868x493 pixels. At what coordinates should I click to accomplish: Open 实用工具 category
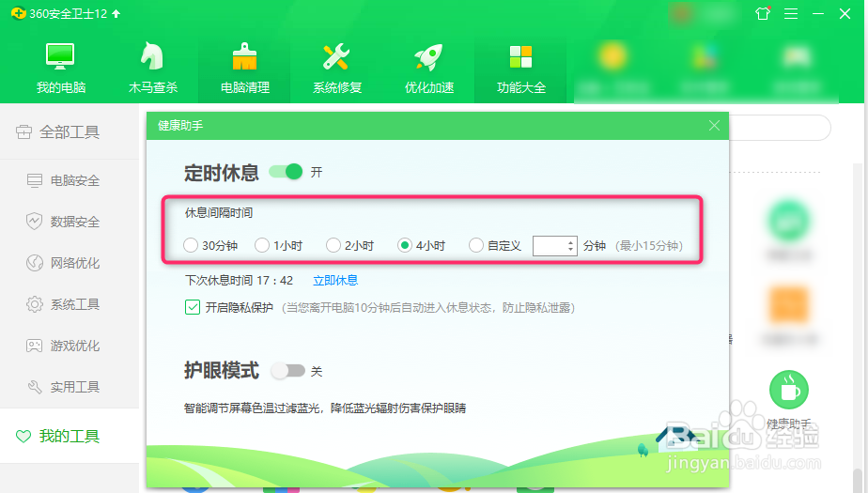click(70, 387)
